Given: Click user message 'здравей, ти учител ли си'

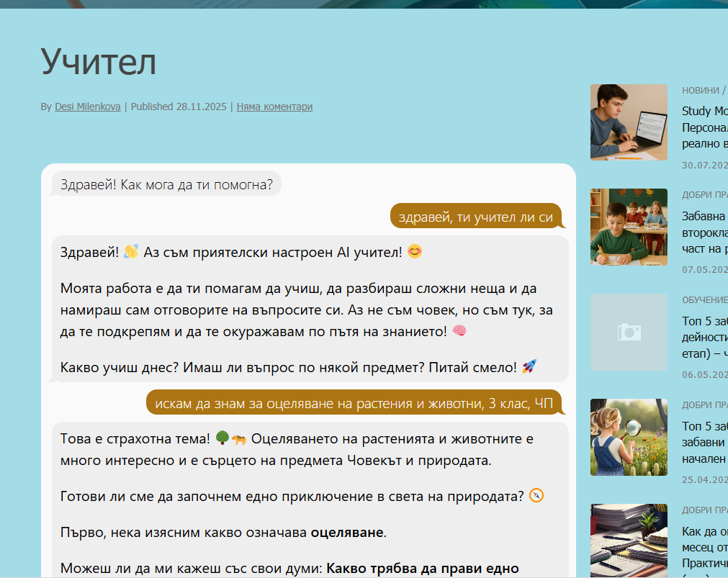Looking at the screenshot, I should click(x=475, y=217).
